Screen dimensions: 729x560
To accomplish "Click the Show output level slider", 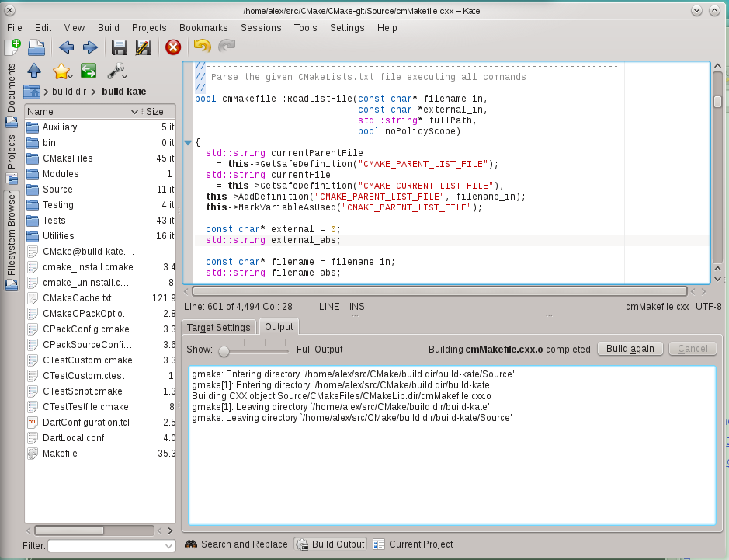I will 224,350.
